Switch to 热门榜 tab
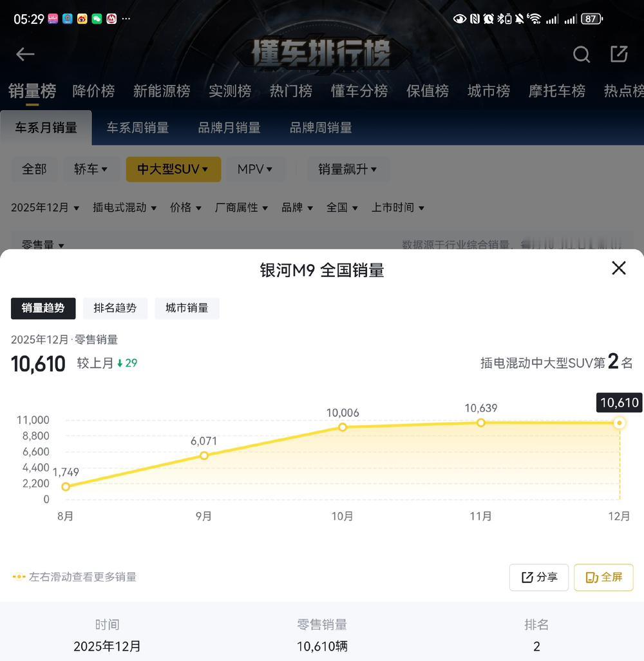Image resolution: width=644 pixels, height=661 pixels. 291,91
